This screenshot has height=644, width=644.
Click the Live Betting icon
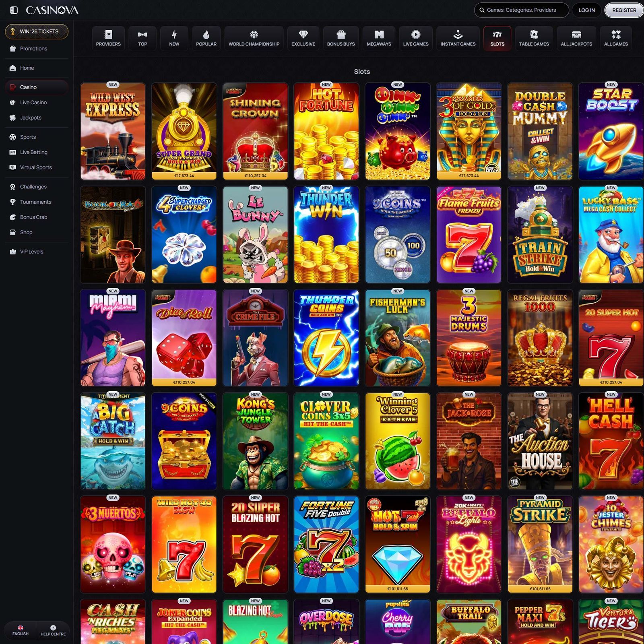click(x=12, y=153)
